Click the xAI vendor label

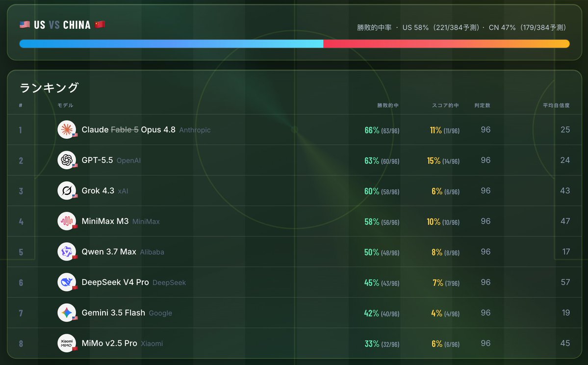click(123, 191)
